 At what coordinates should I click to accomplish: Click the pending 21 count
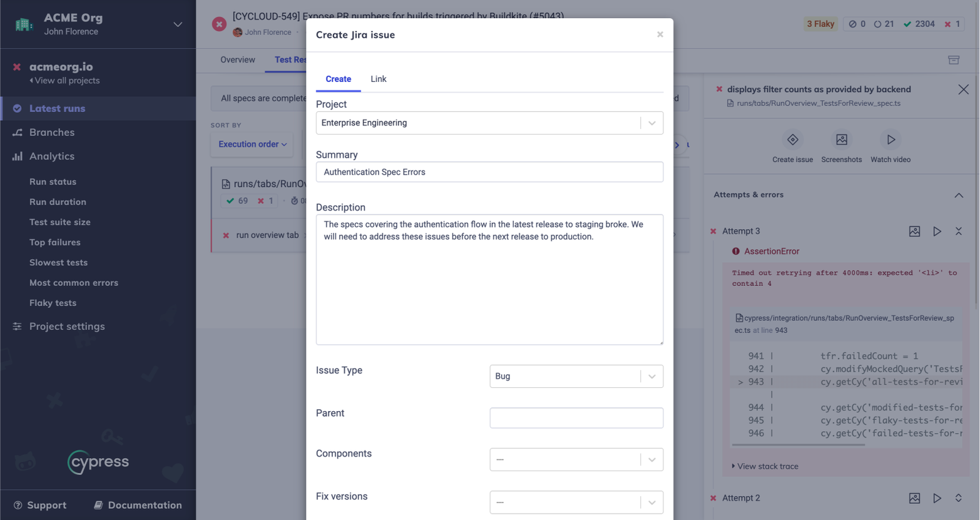pyautogui.click(x=884, y=24)
